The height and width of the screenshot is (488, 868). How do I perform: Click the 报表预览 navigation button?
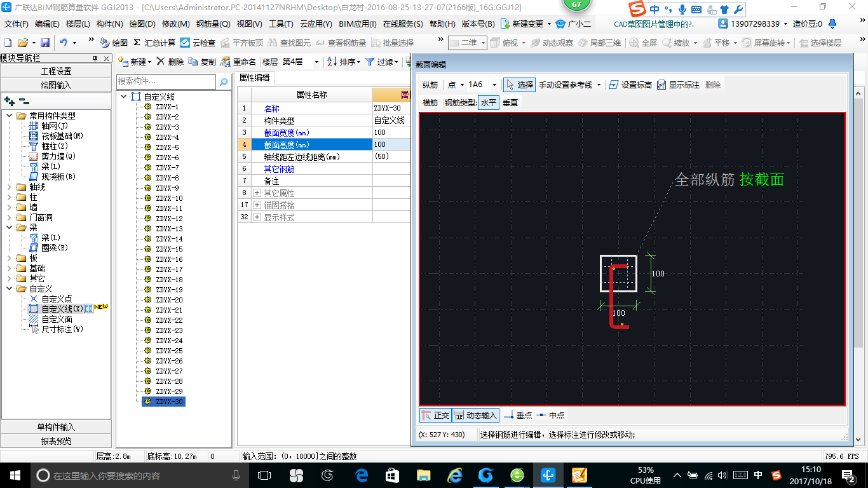57,441
